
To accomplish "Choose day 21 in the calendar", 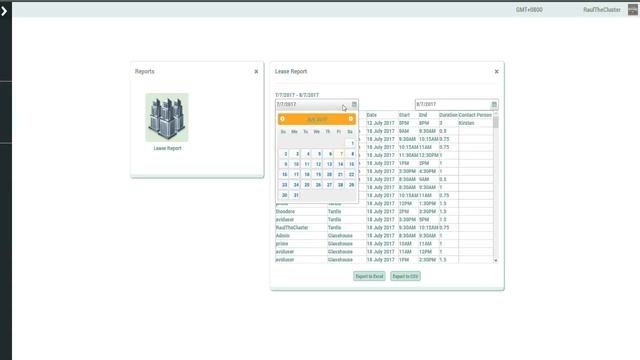I will click(x=340, y=174).
